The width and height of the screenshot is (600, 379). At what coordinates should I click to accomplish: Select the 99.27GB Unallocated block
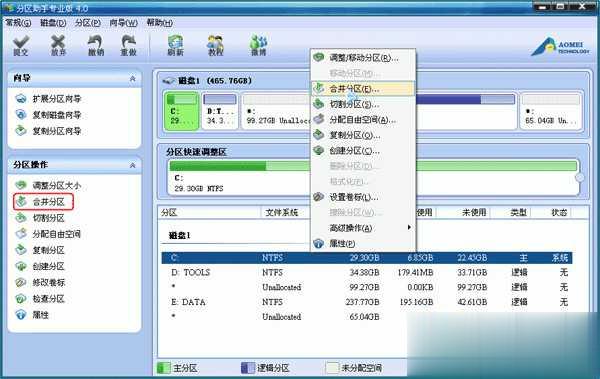point(276,111)
